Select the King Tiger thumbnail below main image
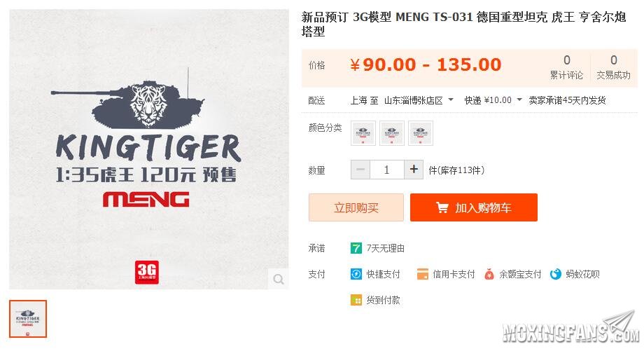644x349 pixels. pyautogui.click(x=28, y=319)
